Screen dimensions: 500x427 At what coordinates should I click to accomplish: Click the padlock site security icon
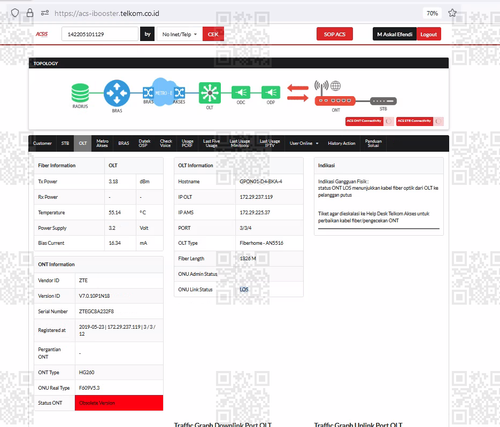pos(30,13)
